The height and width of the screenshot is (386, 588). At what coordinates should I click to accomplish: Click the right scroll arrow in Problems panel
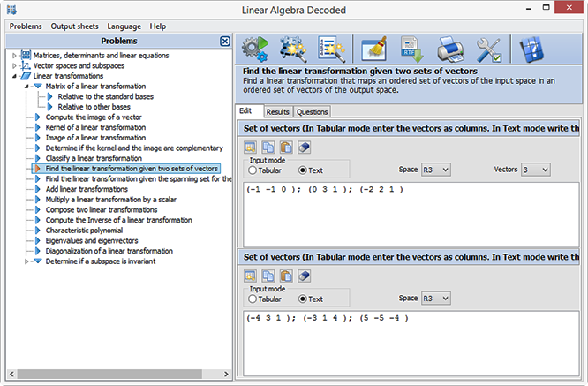(226, 374)
